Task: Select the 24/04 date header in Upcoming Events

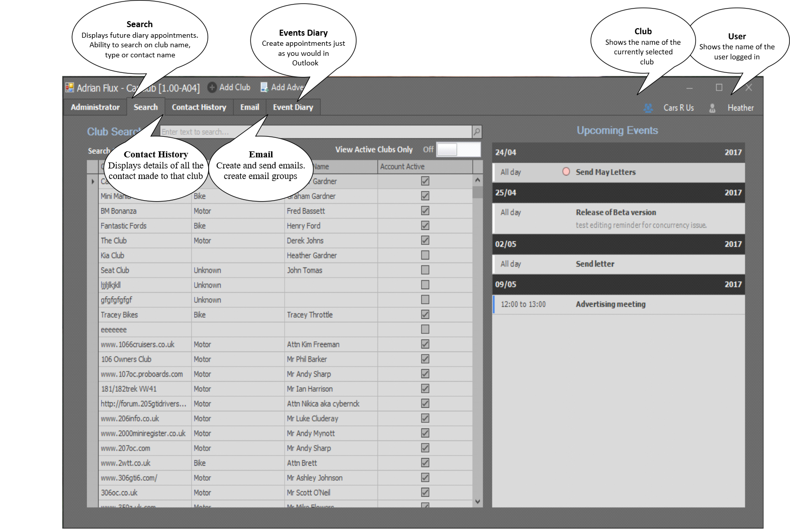Action: click(x=619, y=152)
